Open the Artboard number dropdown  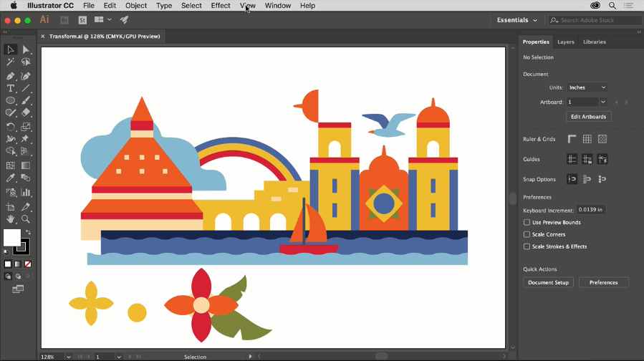[x=603, y=102]
